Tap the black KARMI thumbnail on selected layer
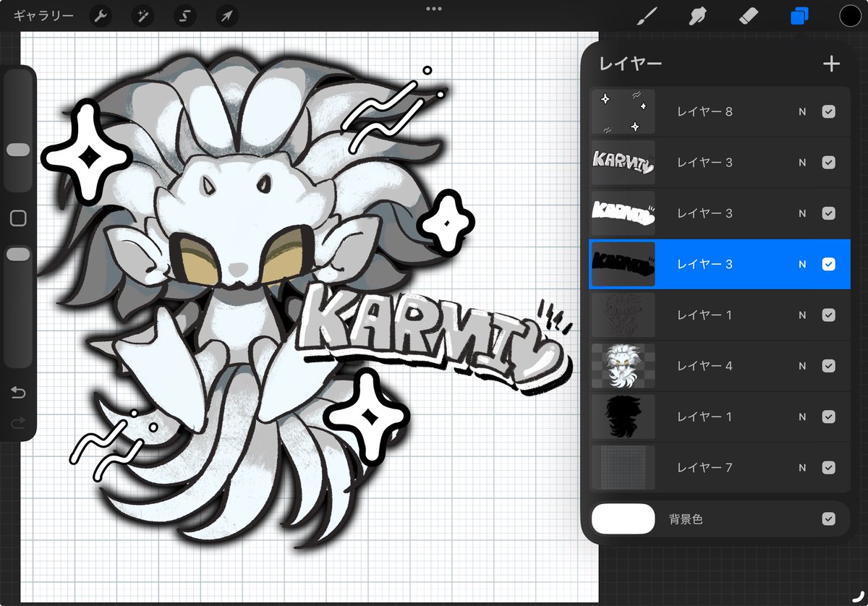Viewport: 868px width, 606px height. click(624, 264)
